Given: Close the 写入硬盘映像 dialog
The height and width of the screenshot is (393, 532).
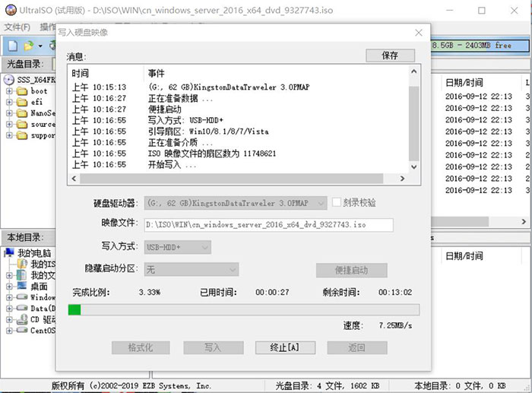Looking at the screenshot, I should [x=419, y=33].
